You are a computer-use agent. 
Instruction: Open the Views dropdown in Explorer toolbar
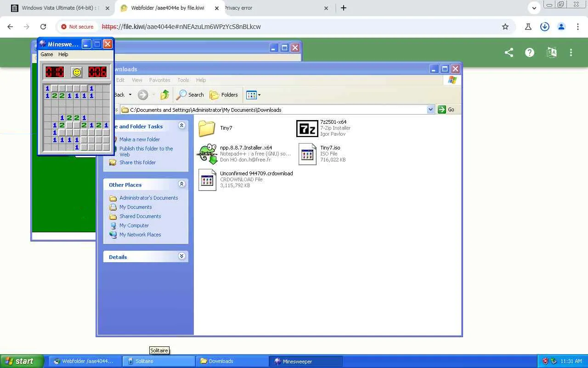[x=253, y=95]
